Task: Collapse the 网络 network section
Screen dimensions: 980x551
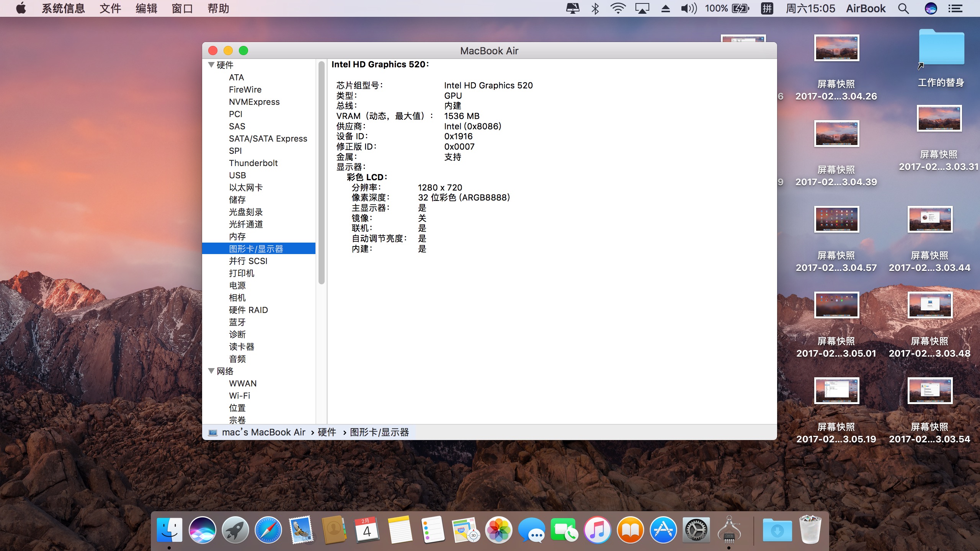Action: (211, 371)
